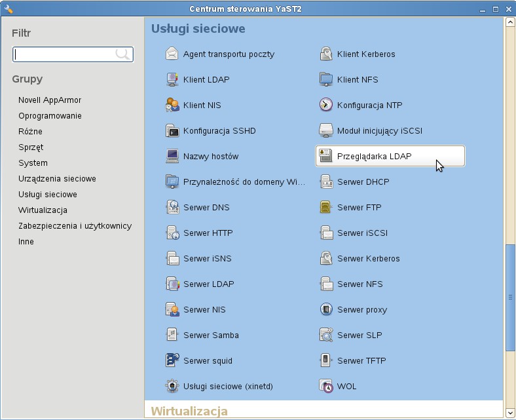This screenshot has width=516, height=420.
Task: Click the Klient NFS label
Action: [358, 80]
